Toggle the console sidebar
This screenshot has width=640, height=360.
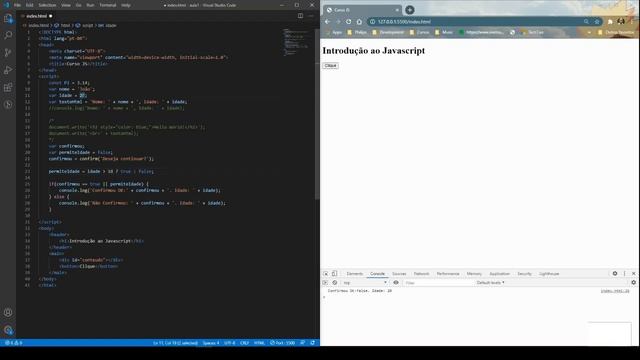point(325,282)
